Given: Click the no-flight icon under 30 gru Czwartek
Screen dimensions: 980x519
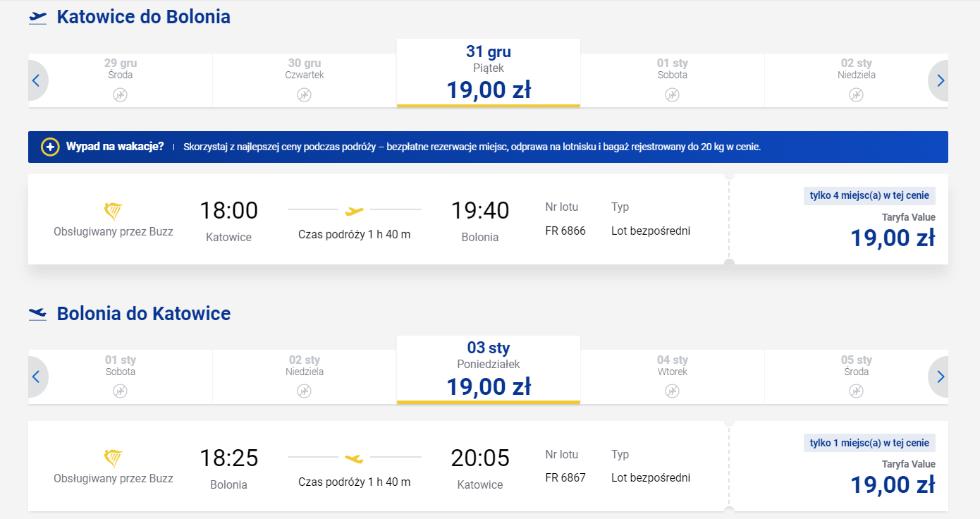Looking at the screenshot, I should pos(304,94).
